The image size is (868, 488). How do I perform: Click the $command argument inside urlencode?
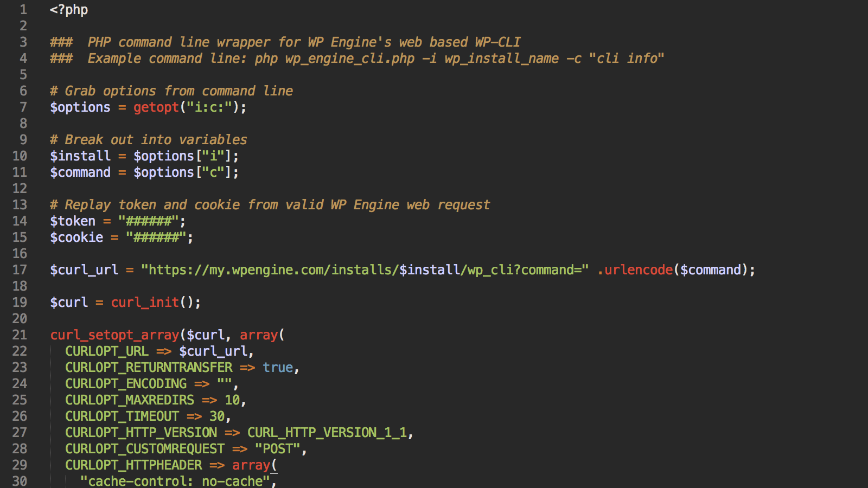[x=711, y=270]
